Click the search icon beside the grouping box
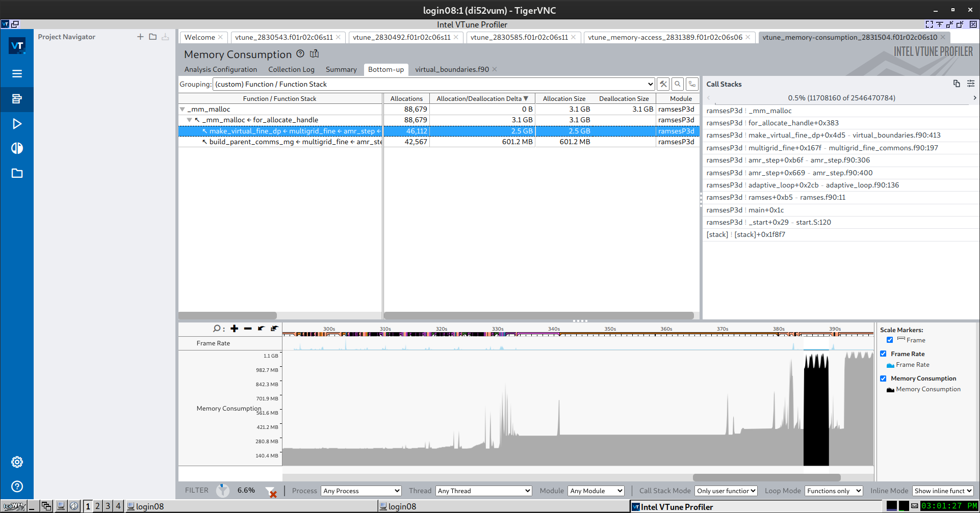The width and height of the screenshot is (980, 513). (677, 84)
